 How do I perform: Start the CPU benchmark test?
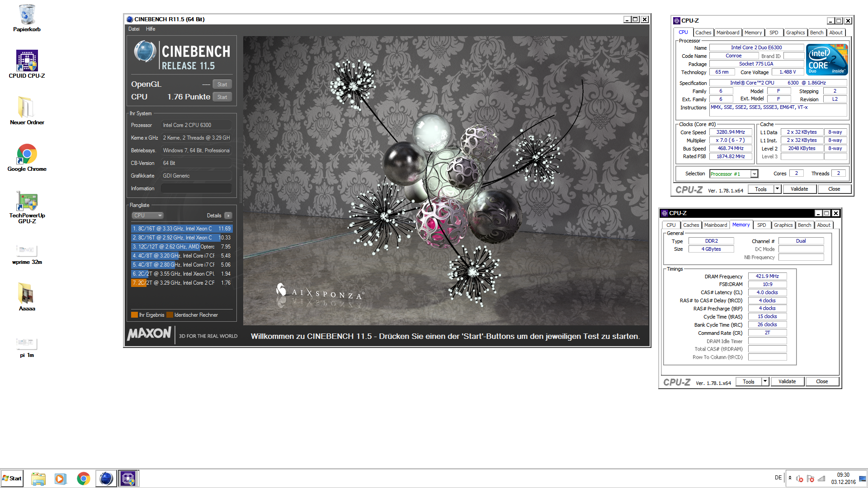tap(222, 97)
